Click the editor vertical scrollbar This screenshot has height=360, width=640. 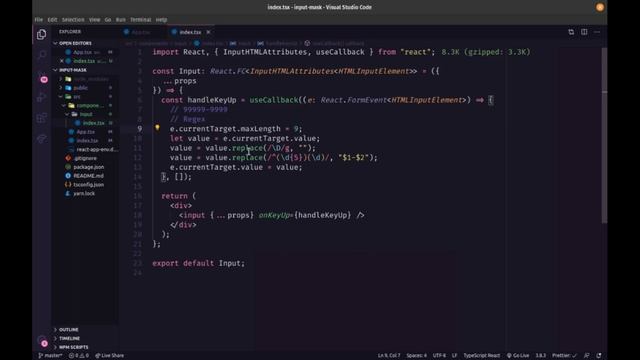(604, 135)
